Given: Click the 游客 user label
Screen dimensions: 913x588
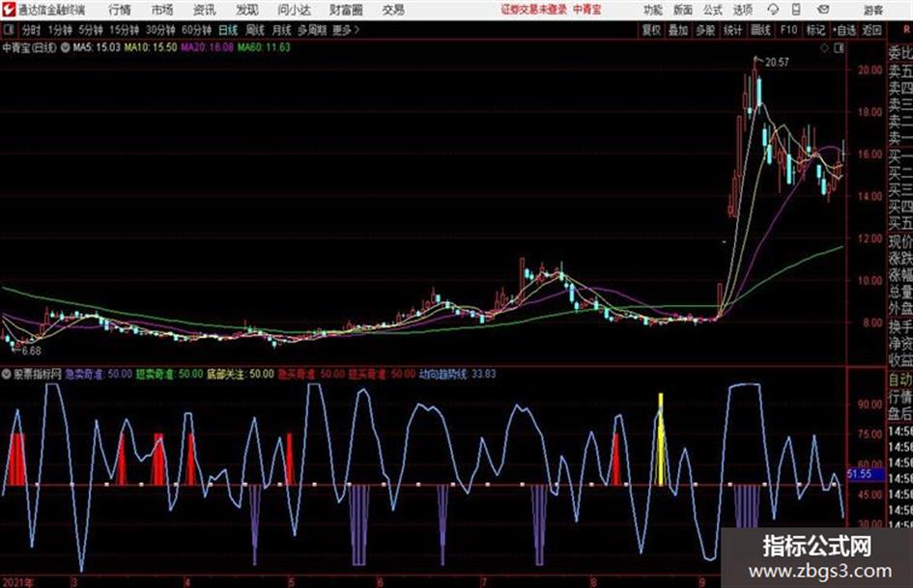Looking at the screenshot, I should [872, 10].
